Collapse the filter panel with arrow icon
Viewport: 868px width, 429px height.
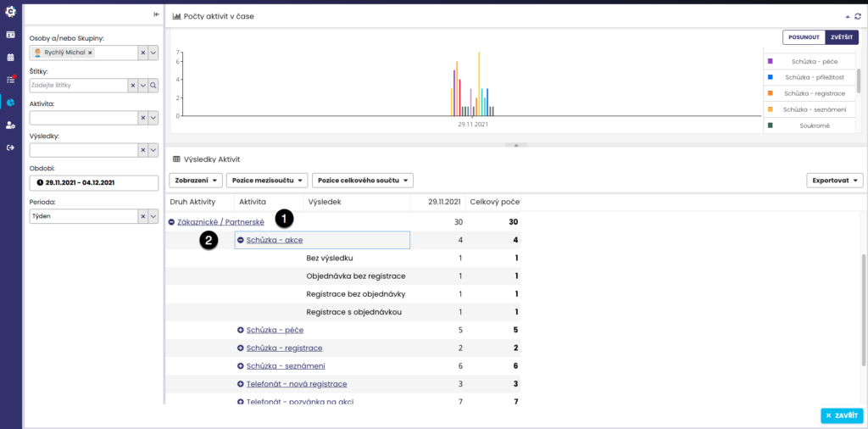[156, 14]
